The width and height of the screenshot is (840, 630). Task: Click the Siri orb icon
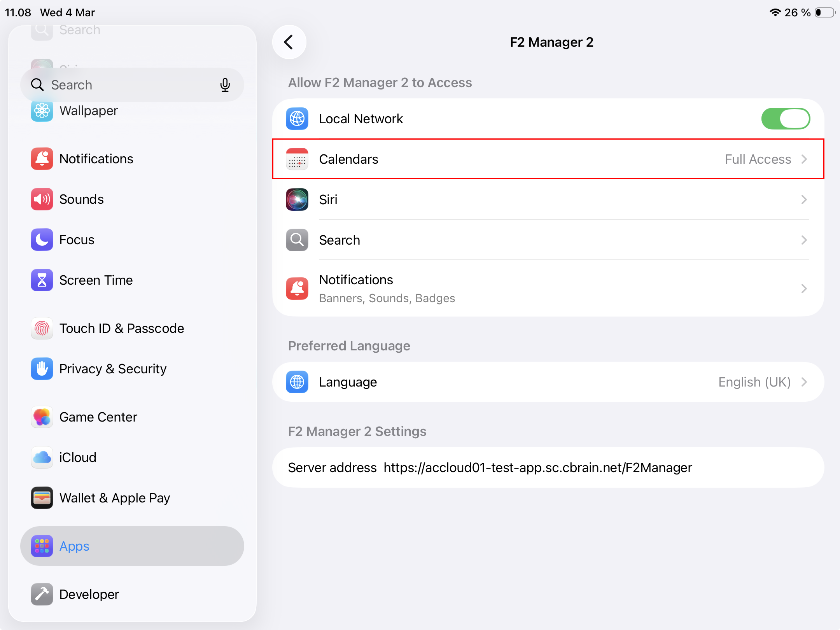pyautogui.click(x=297, y=199)
